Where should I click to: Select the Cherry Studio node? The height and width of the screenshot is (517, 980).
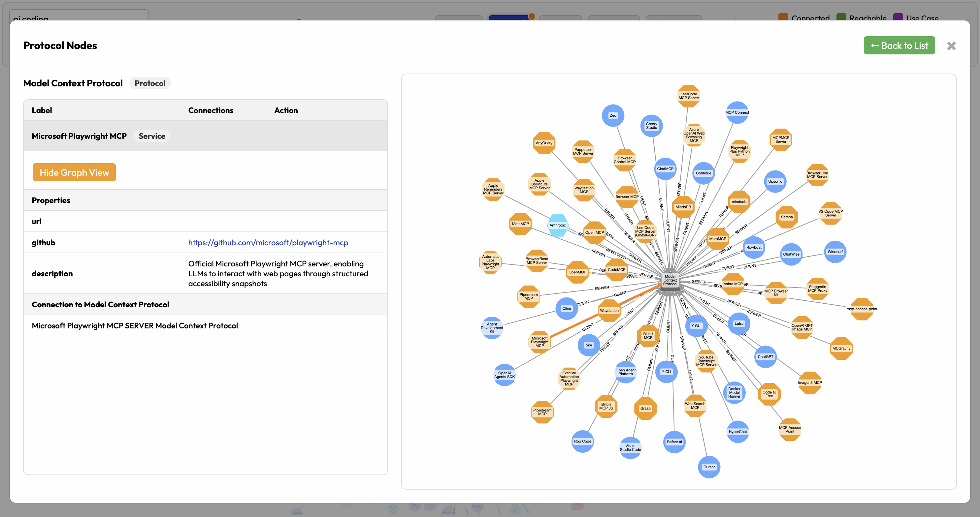[651, 126]
